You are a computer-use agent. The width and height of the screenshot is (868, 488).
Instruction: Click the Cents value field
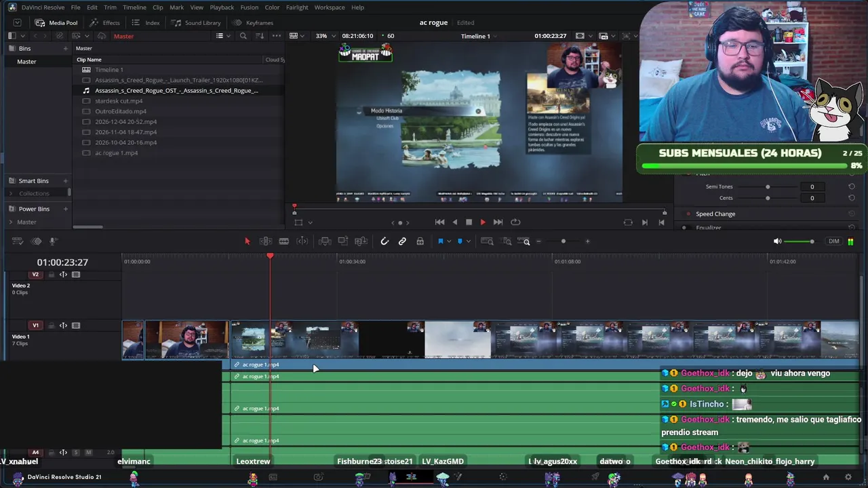coord(812,198)
